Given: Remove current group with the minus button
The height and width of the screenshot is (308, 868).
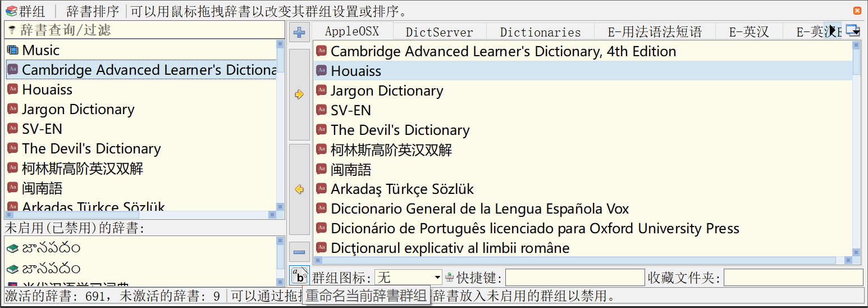Looking at the screenshot, I should tap(299, 252).
